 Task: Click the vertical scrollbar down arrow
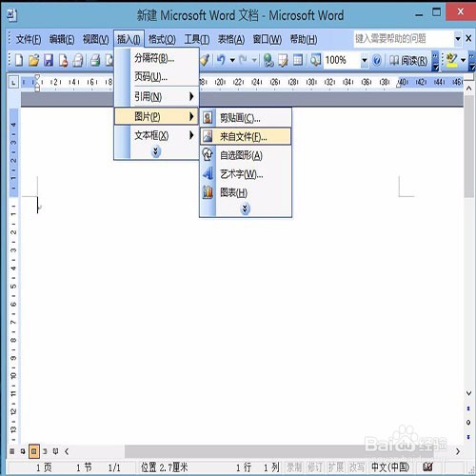468,393
